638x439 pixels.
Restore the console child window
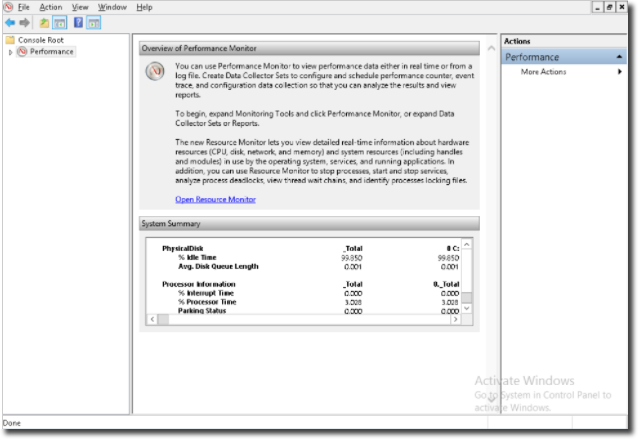(x=609, y=7)
